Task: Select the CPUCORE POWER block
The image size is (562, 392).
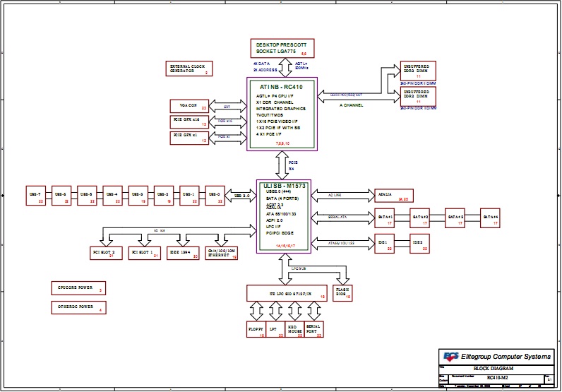Action: [x=78, y=288]
